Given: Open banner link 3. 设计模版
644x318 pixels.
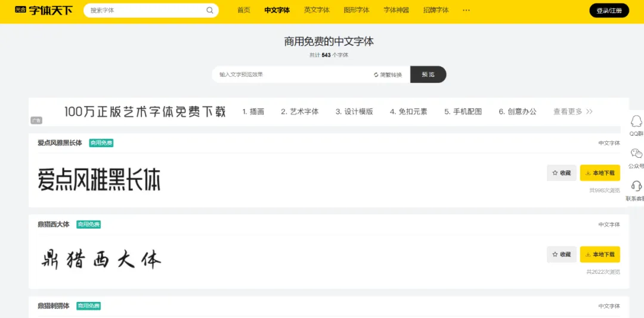Looking at the screenshot, I should click(x=354, y=111).
